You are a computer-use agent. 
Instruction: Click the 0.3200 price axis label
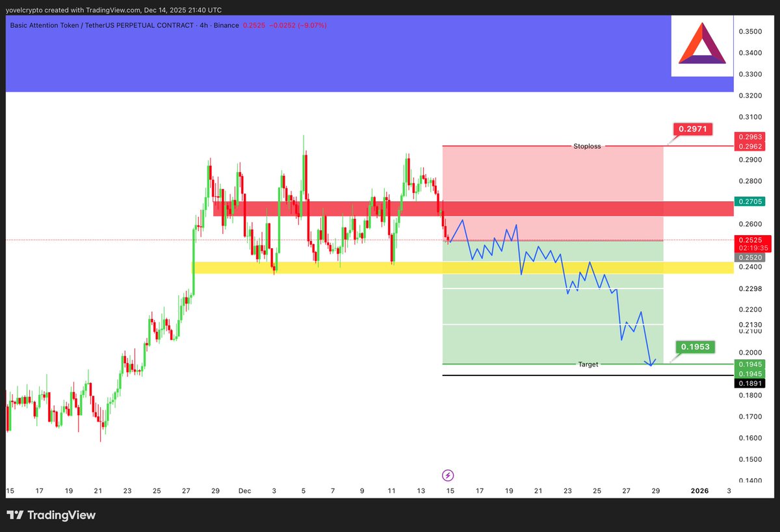click(751, 95)
